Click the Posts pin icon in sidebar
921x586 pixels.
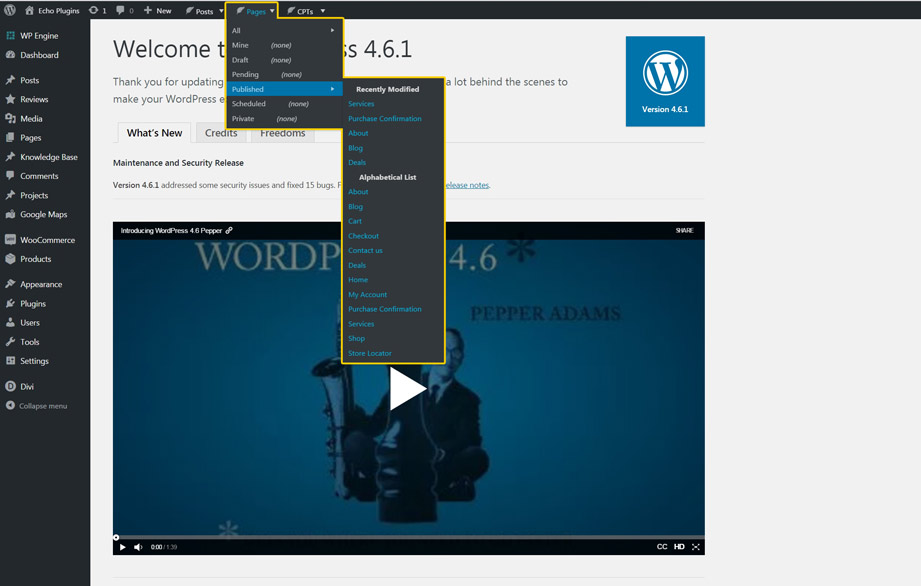tap(10, 80)
